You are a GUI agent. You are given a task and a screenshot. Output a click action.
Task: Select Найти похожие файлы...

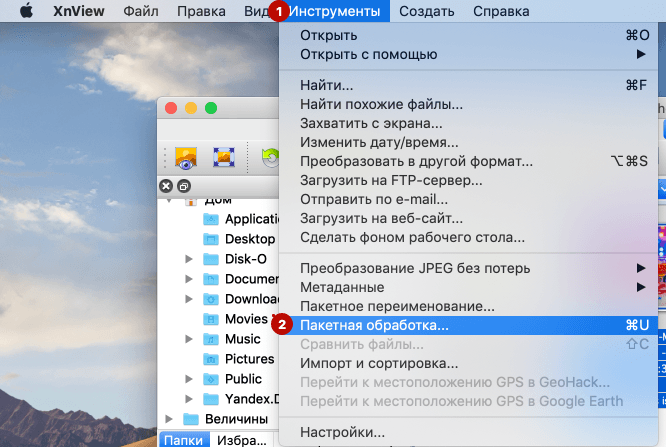click(x=468, y=104)
